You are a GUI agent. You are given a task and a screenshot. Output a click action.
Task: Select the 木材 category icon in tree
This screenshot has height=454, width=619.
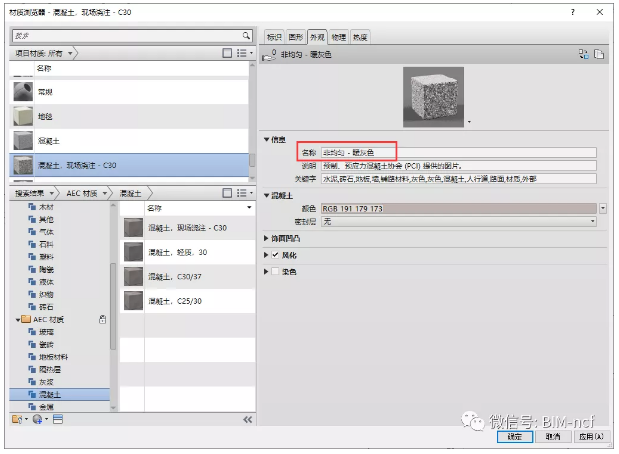32,206
